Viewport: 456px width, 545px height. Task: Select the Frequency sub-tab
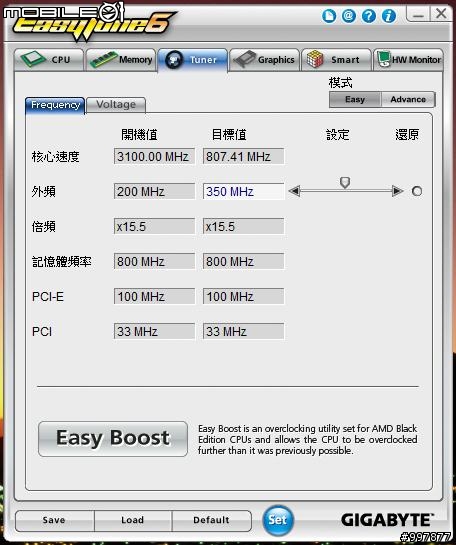(x=55, y=105)
